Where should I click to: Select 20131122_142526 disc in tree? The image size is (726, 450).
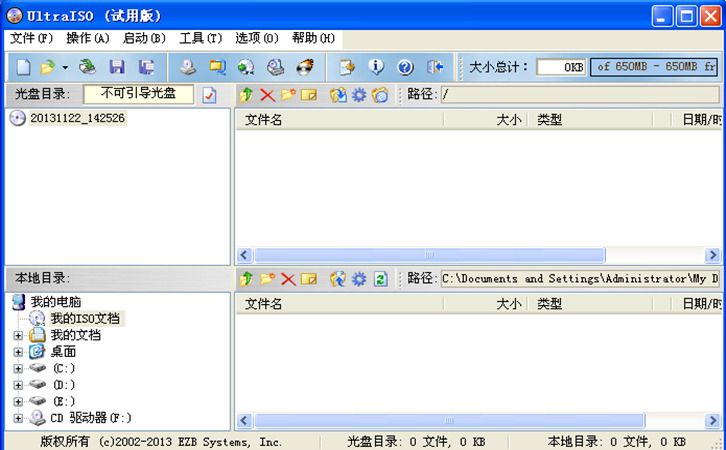(77, 118)
